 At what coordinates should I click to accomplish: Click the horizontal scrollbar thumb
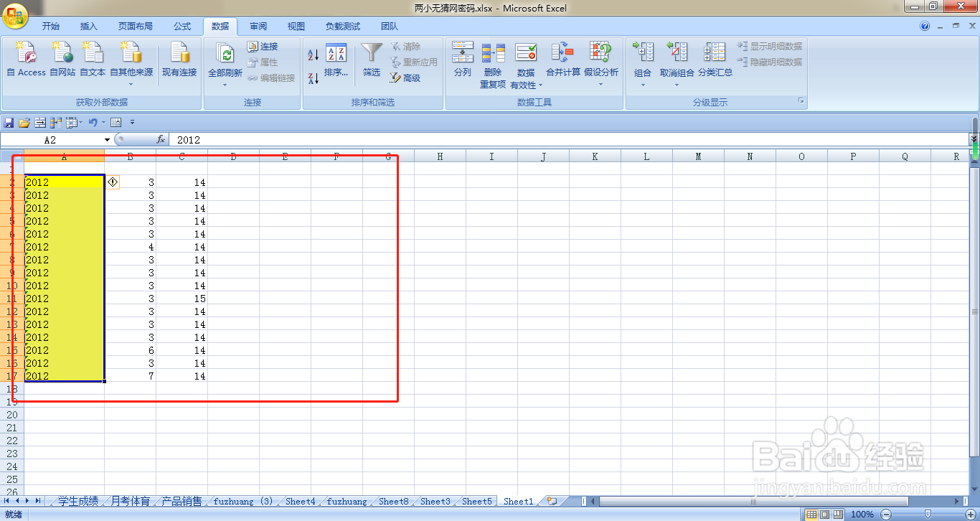(x=753, y=501)
